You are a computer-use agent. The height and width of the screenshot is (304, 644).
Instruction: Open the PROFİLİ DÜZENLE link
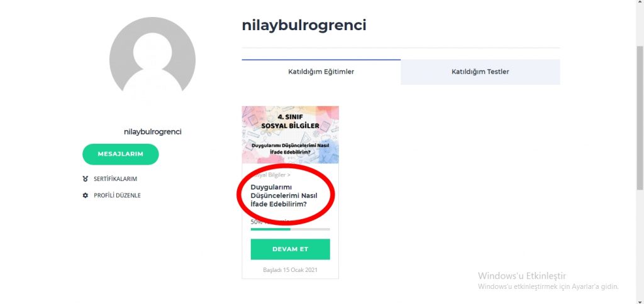pyautogui.click(x=117, y=195)
